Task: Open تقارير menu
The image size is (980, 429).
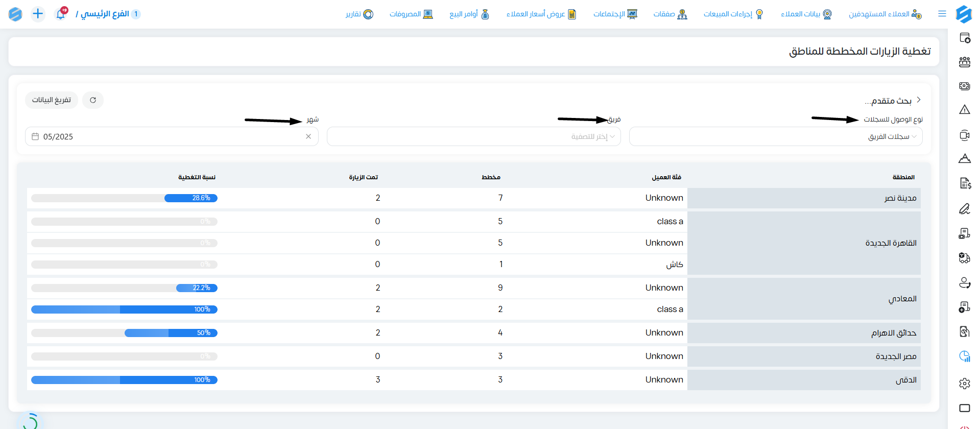Action: pos(360,14)
